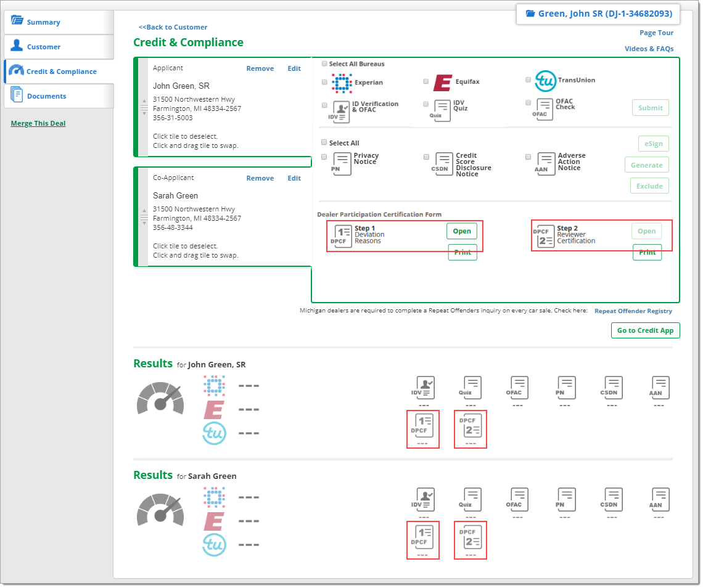The width and height of the screenshot is (703, 588).
Task: Check Select All Bureaus checkbox
Action: pos(324,63)
